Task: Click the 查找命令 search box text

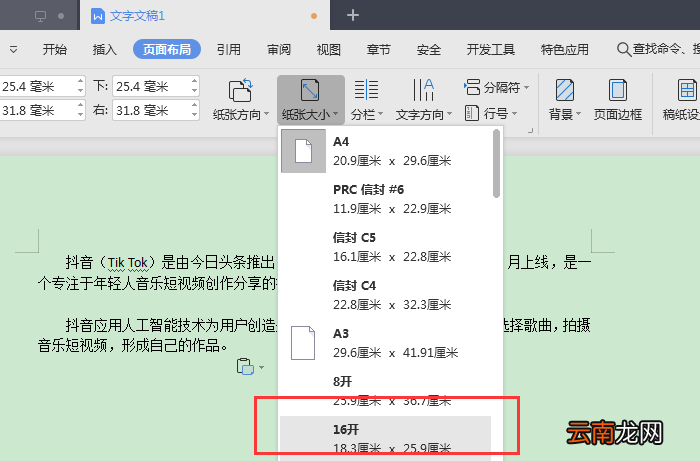Action: [666, 49]
